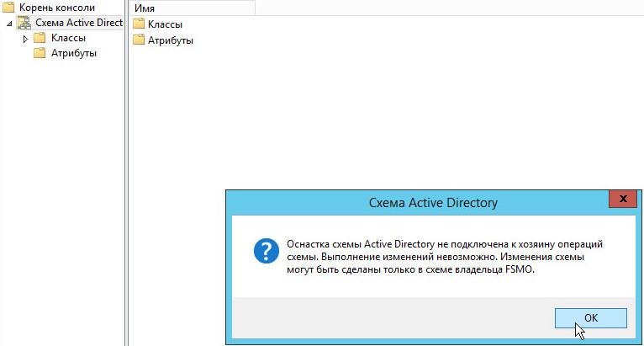Sort by the Имя column header
This screenshot has height=346, width=644.
[x=193, y=8]
